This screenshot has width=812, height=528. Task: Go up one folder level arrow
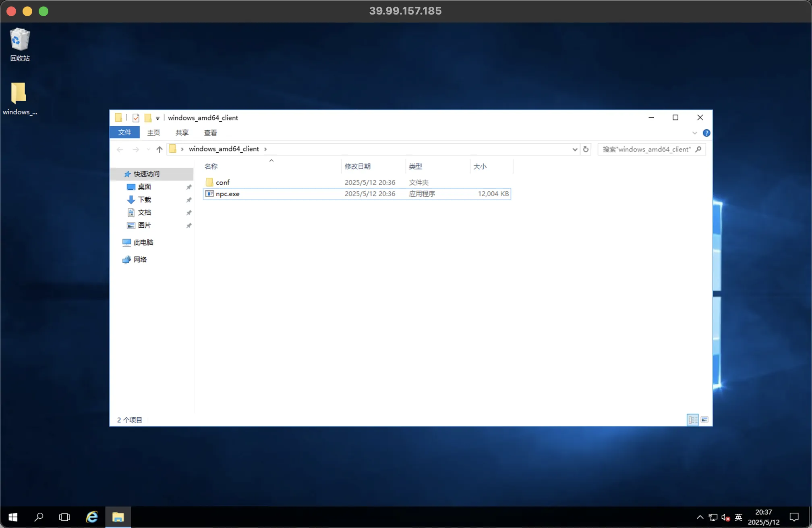[159, 150]
